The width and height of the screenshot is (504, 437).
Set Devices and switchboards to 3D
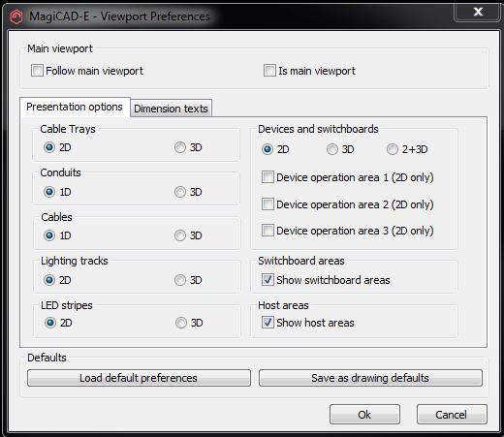[x=332, y=149]
